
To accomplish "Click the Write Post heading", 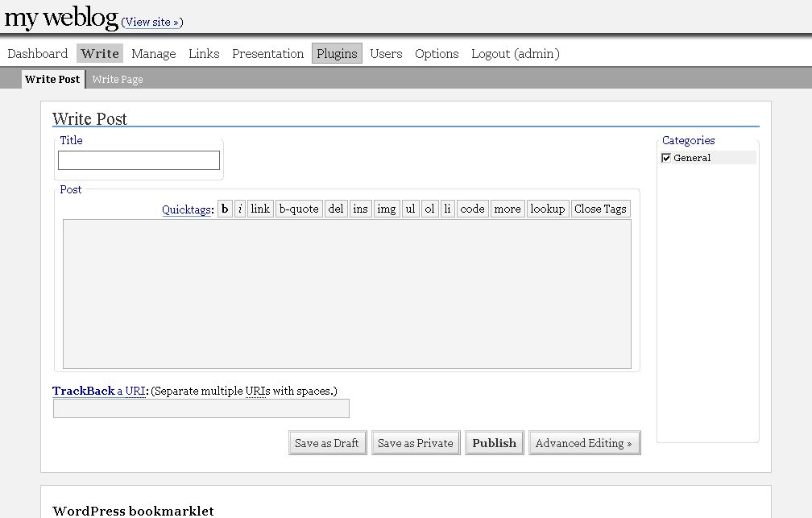I will 89,118.
